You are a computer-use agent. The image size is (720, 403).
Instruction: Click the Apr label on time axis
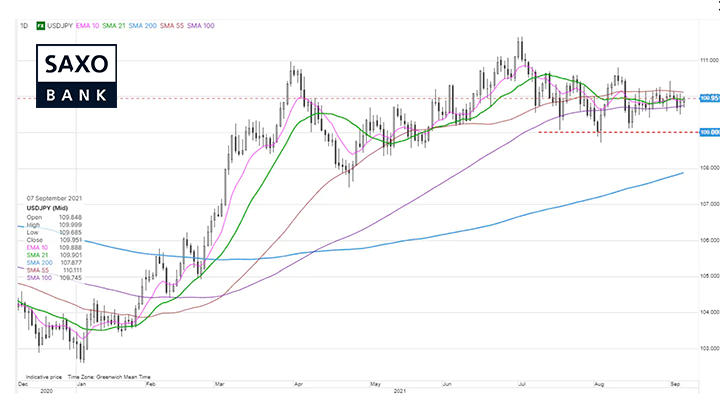[298, 384]
